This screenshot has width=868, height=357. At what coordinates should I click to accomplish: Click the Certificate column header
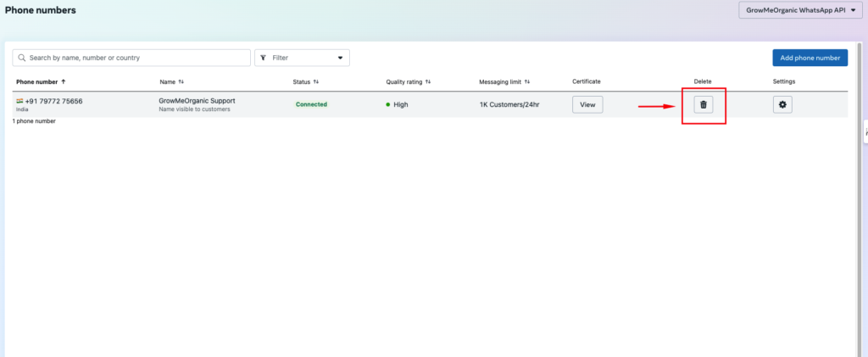(x=587, y=82)
